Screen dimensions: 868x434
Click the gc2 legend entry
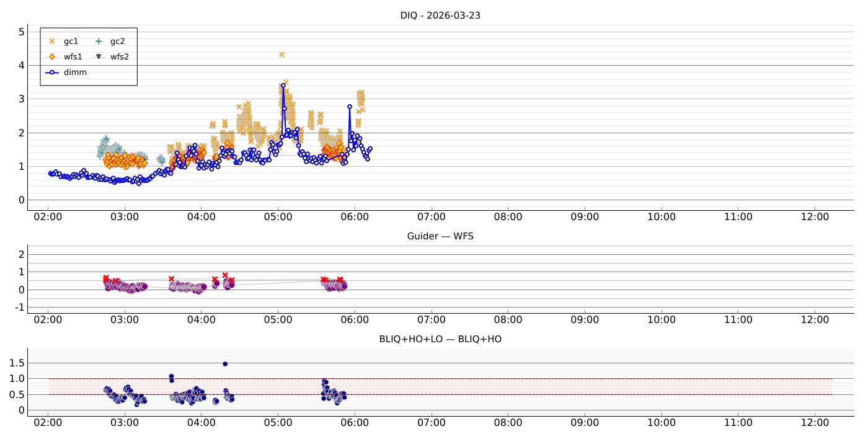click(110, 41)
